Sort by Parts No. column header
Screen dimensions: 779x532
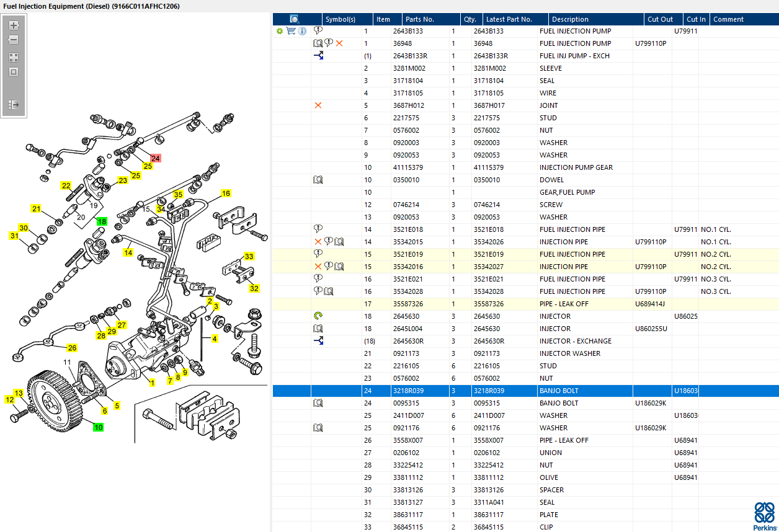[430, 19]
